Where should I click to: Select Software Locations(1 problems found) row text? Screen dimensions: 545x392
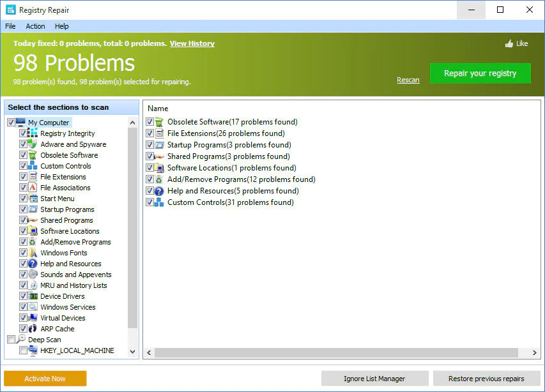click(232, 168)
